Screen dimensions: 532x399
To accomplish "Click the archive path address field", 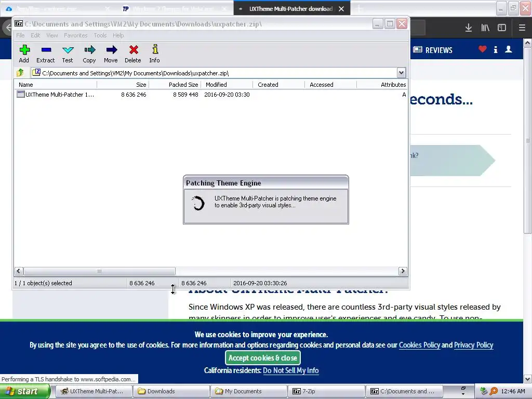I will pos(214,73).
